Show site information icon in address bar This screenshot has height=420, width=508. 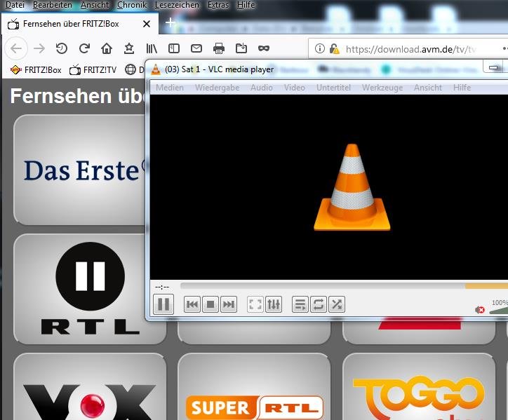click(320, 49)
